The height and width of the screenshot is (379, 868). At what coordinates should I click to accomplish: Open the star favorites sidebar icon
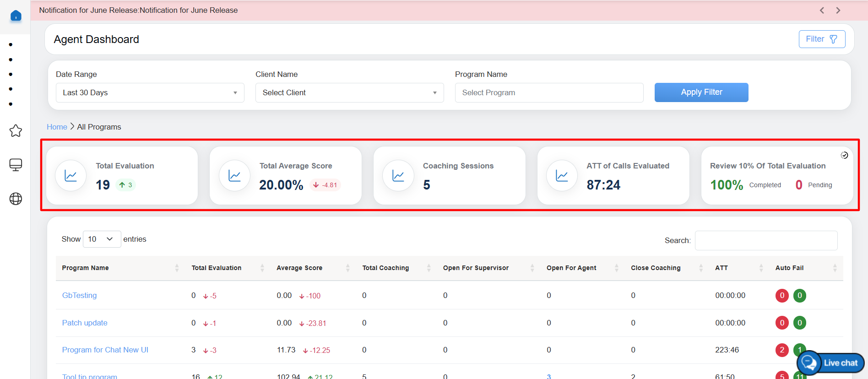pyautogui.click(x=16, y=131)
